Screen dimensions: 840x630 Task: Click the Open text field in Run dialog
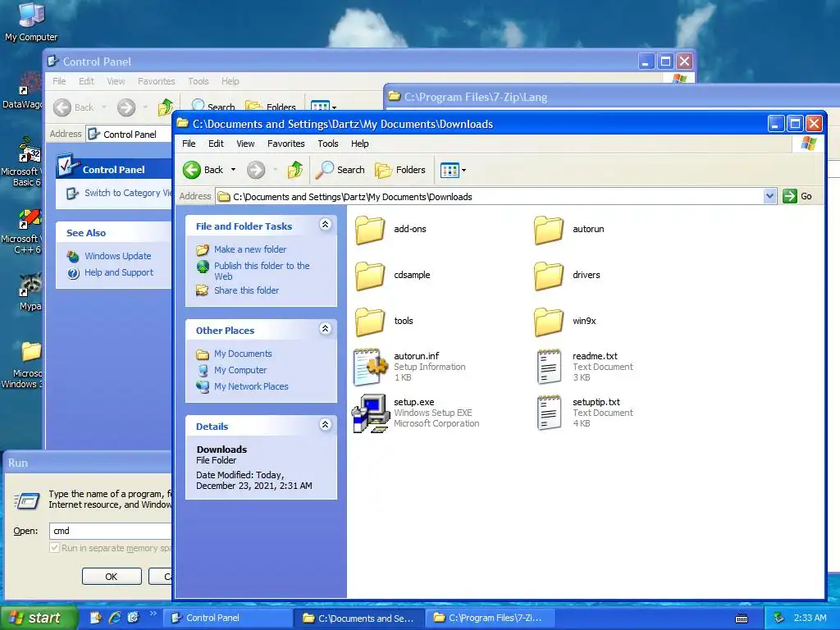tap(111, 531)
